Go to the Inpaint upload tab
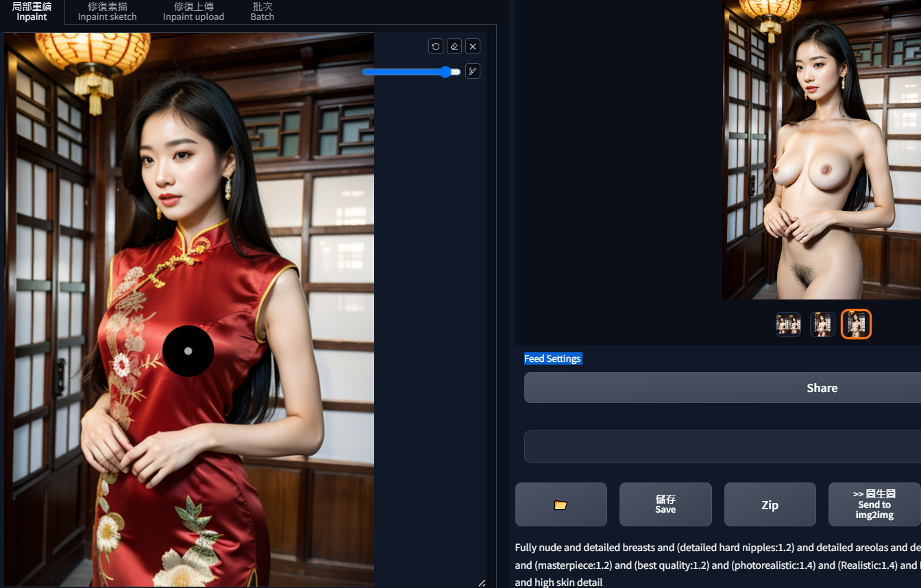The height and width of the screenshot is (588, 921). (193, 12)
